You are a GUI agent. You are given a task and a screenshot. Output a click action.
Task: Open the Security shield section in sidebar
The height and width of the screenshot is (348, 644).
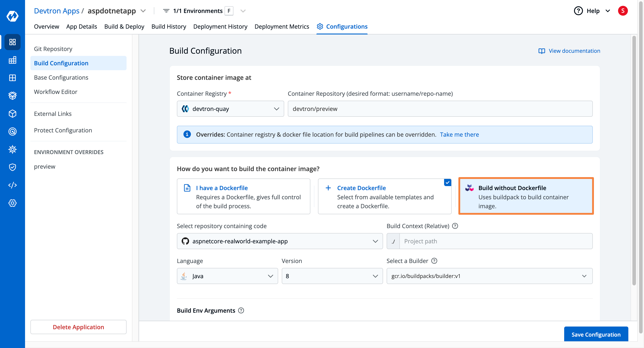[13, 167]
